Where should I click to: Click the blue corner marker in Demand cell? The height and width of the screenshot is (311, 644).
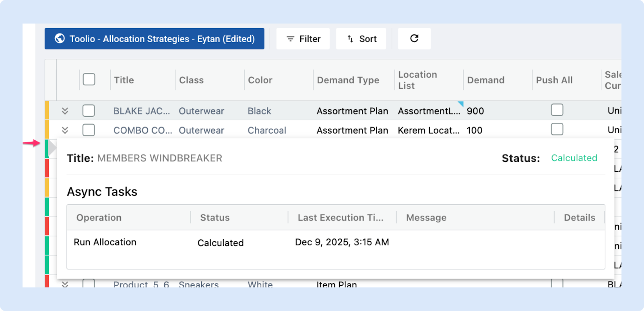461,104
